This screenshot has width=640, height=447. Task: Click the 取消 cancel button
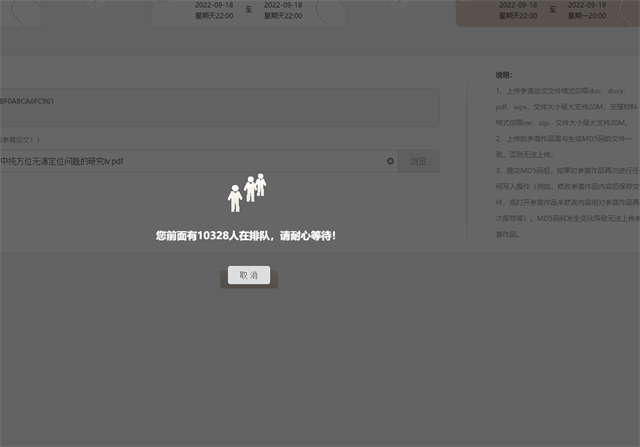coord(248,275)
